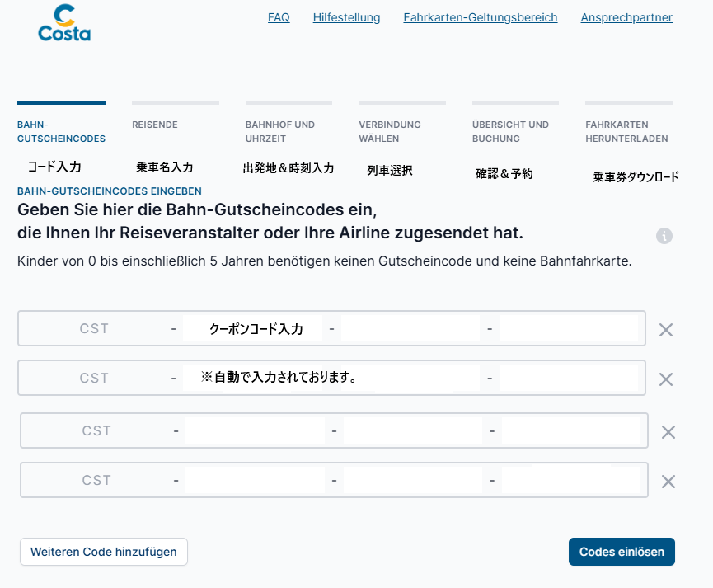Focus third row's second code field
713x588 pixels.
(255, 430)
